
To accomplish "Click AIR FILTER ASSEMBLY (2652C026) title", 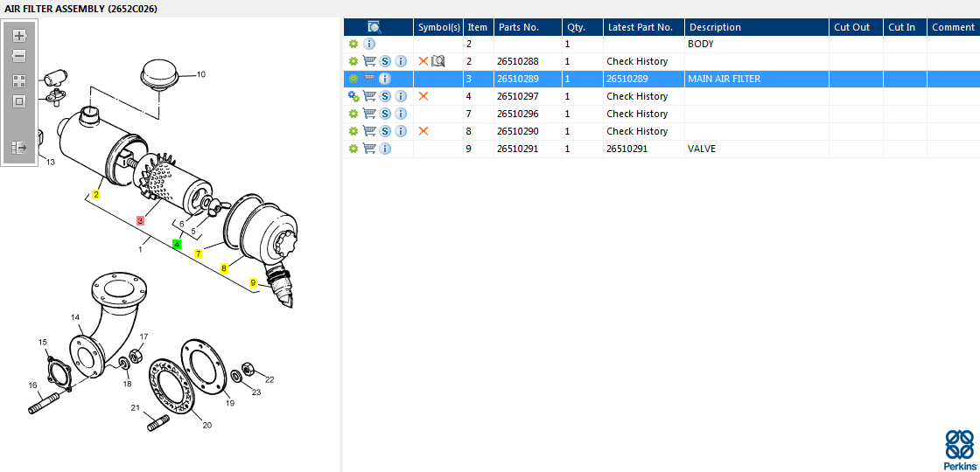I will click(81, 9).
